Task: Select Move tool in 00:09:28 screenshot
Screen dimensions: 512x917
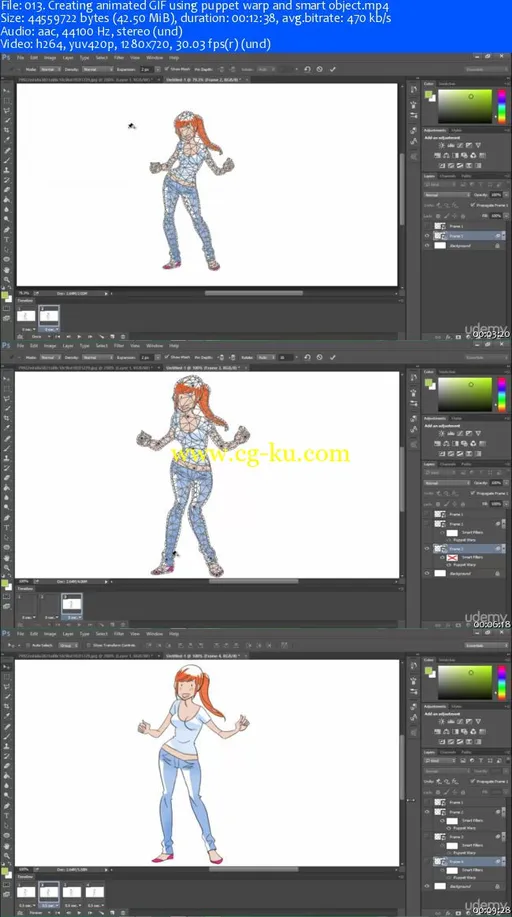Action: [6, 667]
